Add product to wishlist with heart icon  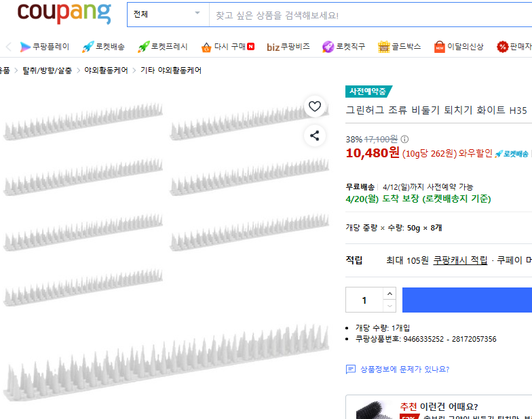coord(315,106)
